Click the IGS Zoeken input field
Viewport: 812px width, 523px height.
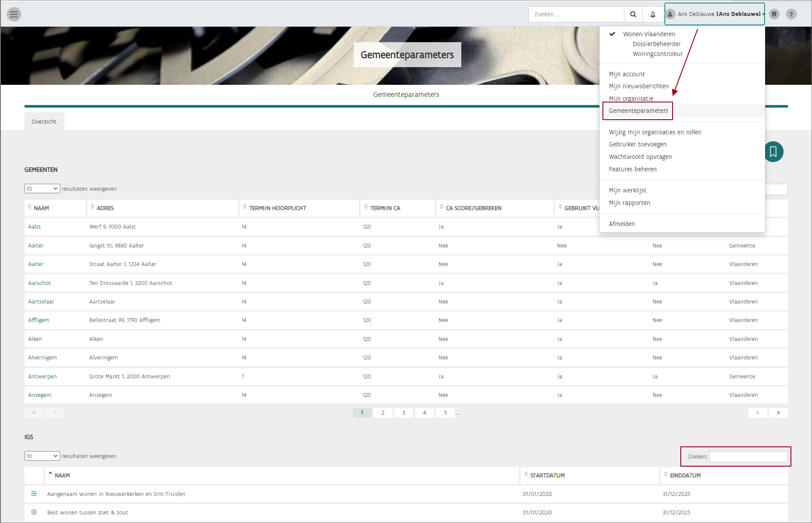coord(748,456)
